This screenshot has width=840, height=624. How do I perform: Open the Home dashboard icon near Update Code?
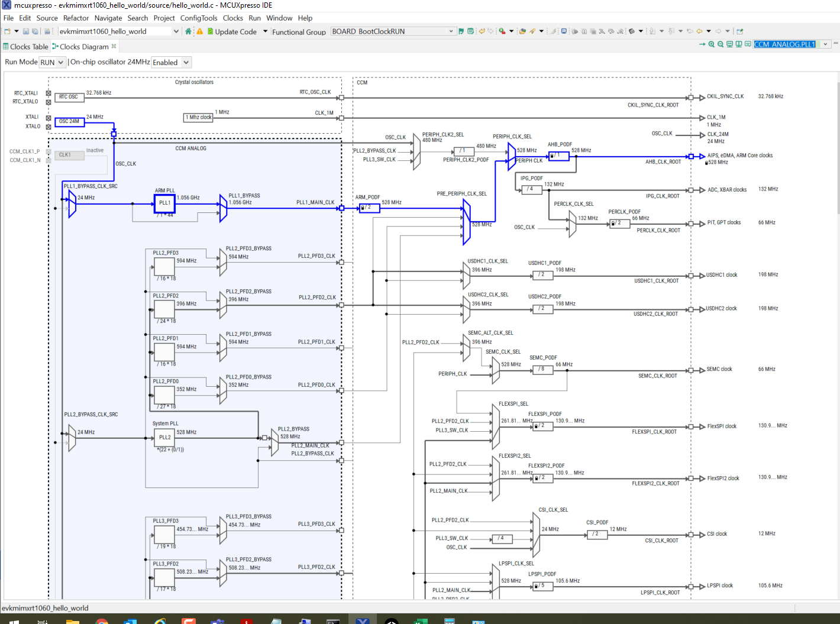[x=188, y=31]
